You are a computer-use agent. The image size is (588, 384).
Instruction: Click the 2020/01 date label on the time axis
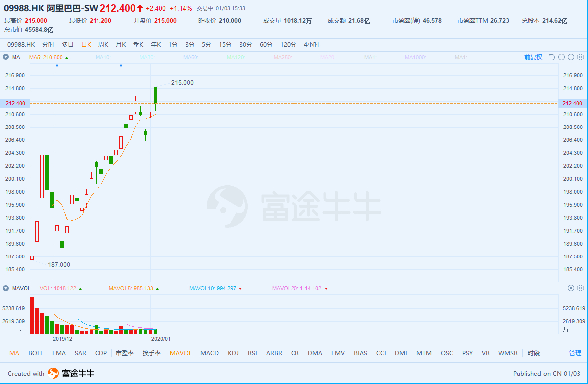(x=161, y=339)
